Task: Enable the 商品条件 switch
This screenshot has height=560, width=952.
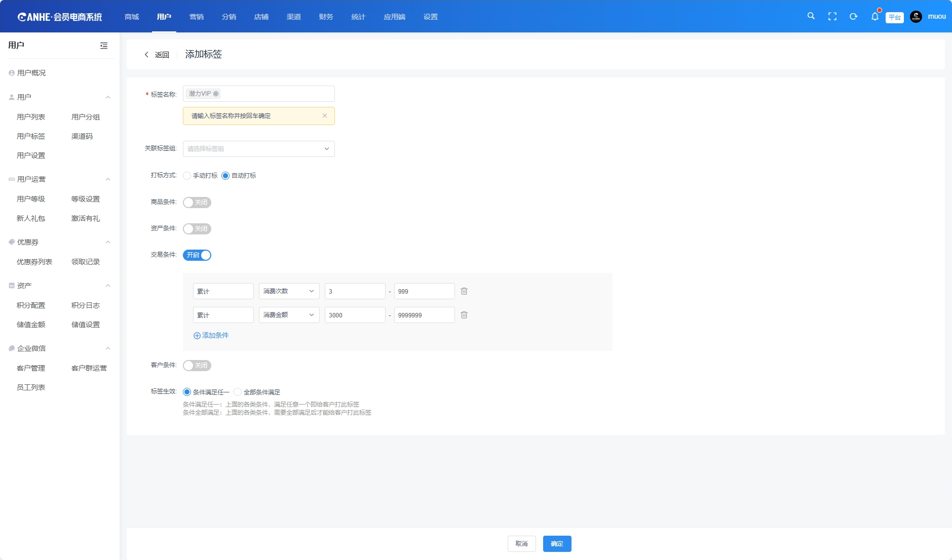Action: point(197,203)
